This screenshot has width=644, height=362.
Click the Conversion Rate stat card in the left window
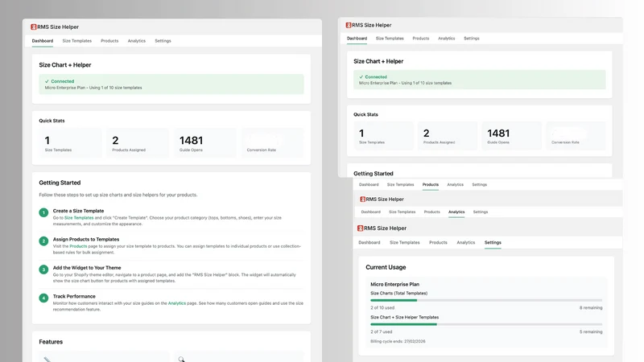coord(272,143)
